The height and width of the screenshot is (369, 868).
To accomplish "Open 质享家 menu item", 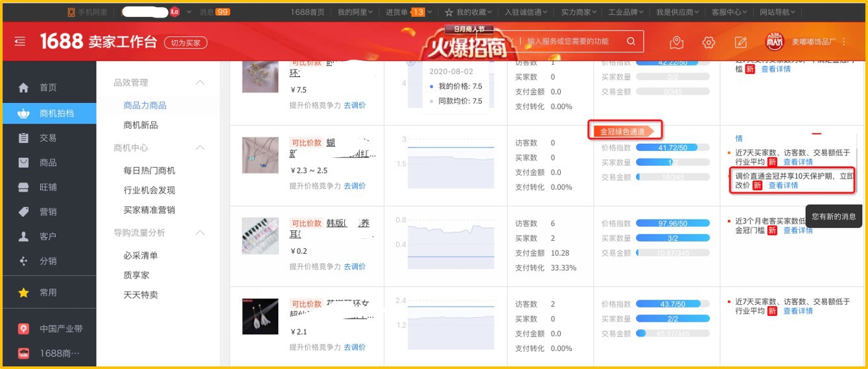I will point(136,275).
